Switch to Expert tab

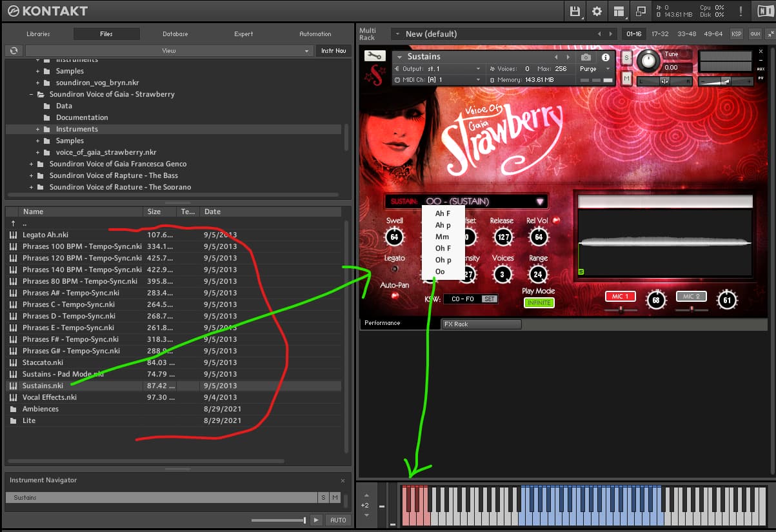[x=245, y=34]
